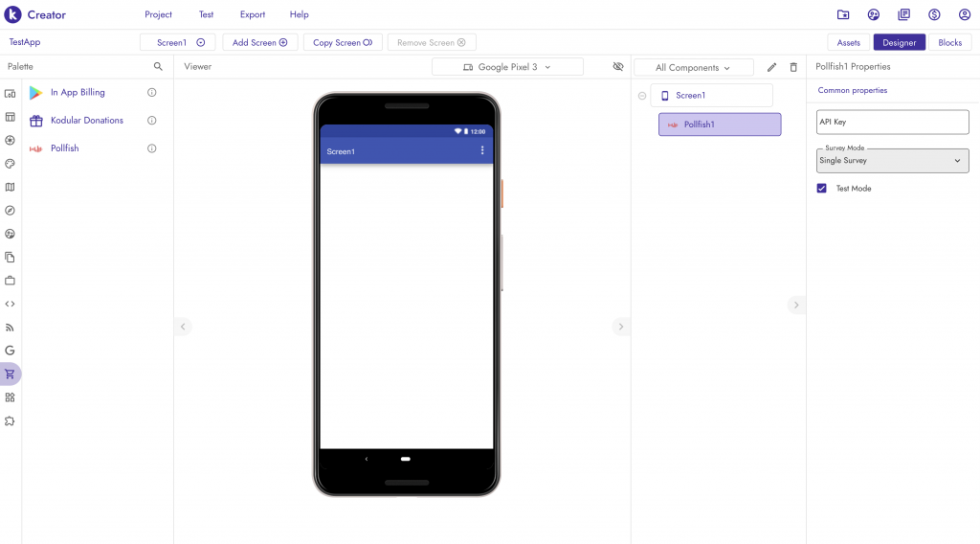Click the Screen1 title bar in preview

pos(406,150)
